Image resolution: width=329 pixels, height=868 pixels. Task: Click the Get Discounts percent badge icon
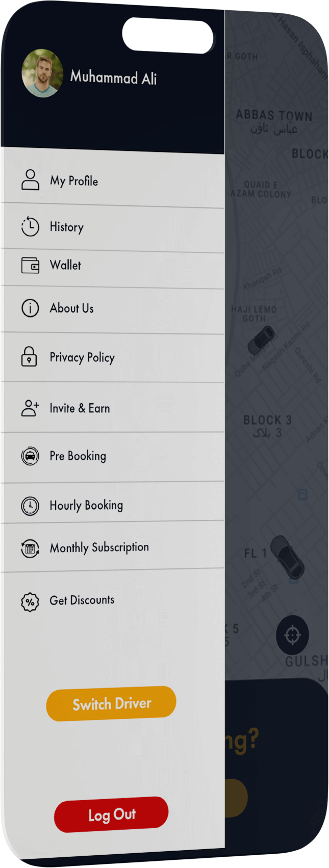pos(30,602)
